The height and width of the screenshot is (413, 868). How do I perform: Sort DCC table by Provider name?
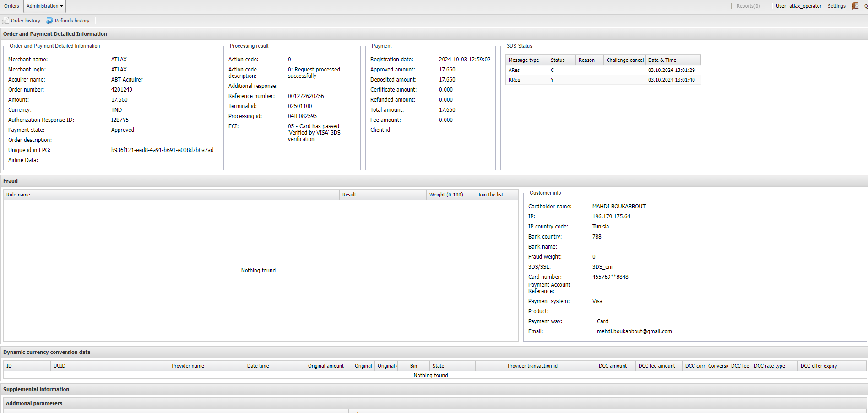click(188, 366)
